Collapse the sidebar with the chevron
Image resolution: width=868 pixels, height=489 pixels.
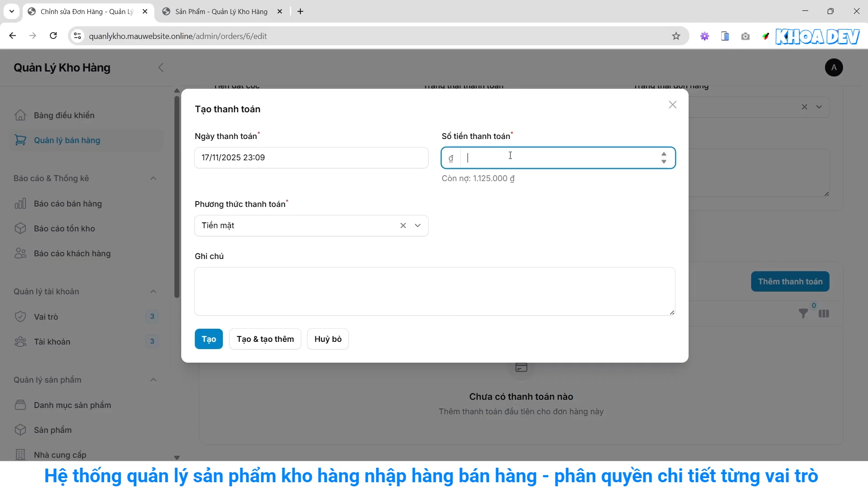tap(161, 67)
